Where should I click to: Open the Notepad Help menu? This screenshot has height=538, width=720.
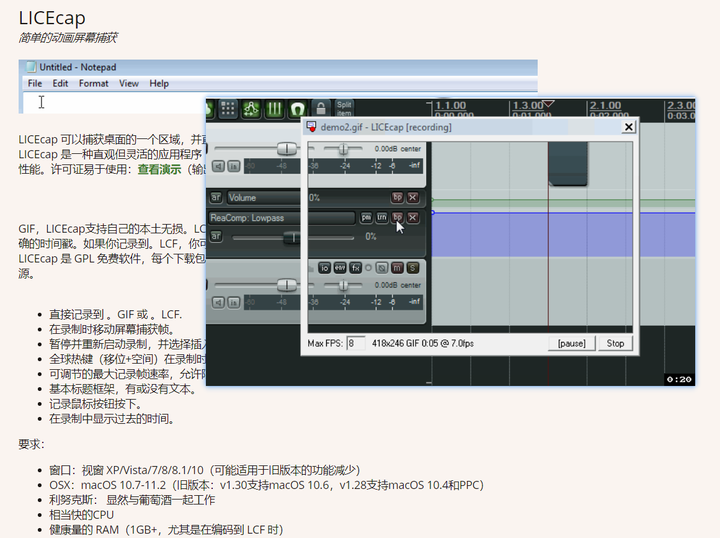coord(159,84)
